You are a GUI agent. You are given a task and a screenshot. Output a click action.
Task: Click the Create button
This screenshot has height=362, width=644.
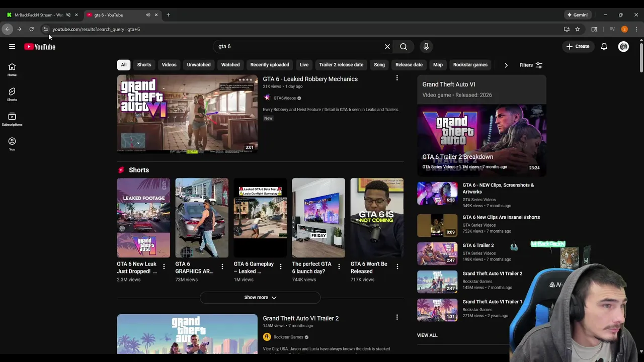pyautogui.click(x=578, y=47)
